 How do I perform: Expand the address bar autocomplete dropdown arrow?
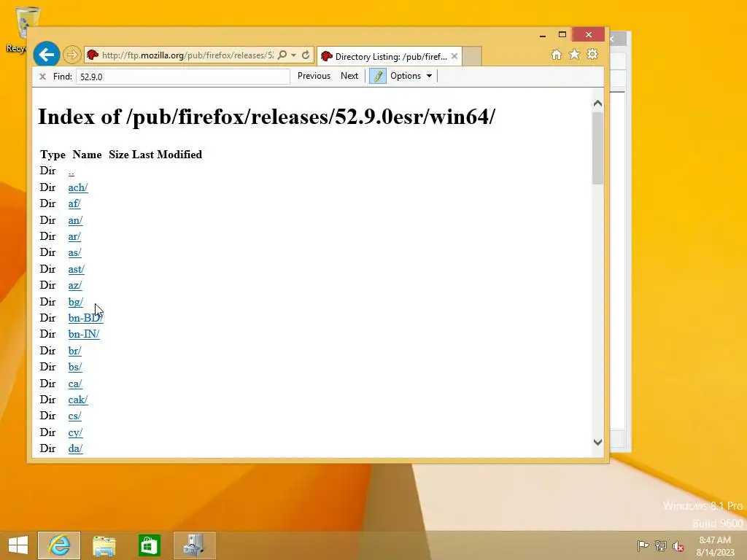pos(293,55)
